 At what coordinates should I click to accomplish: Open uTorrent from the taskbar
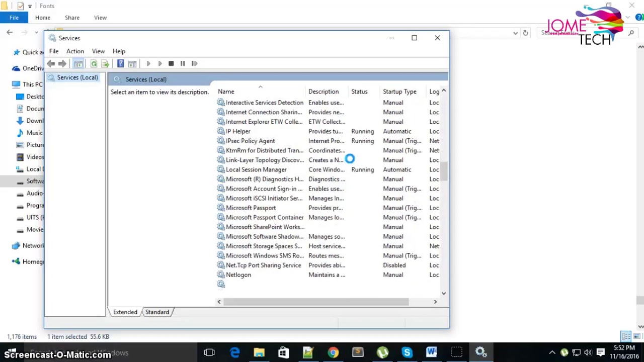pyautogui.click(x=382, y=352)
